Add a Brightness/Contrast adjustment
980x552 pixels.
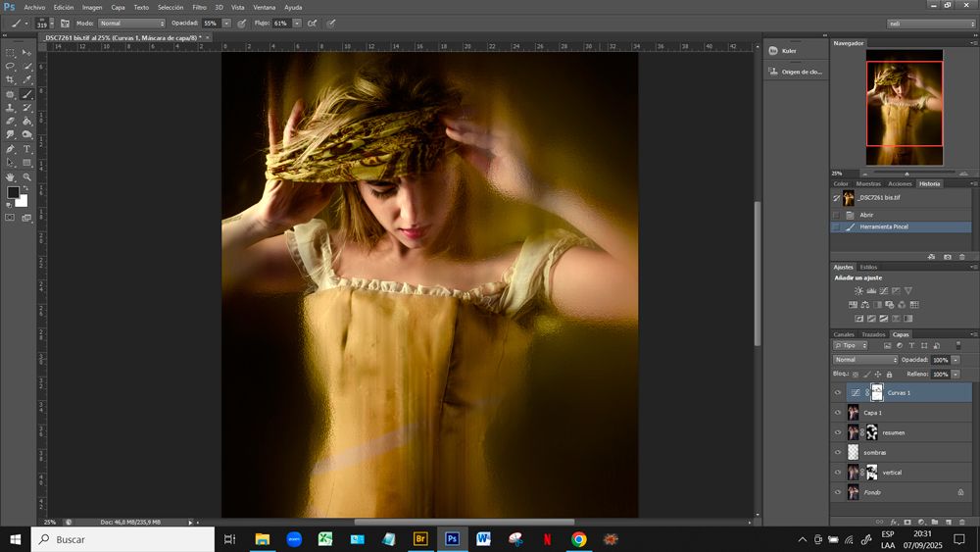click(858, 290)
